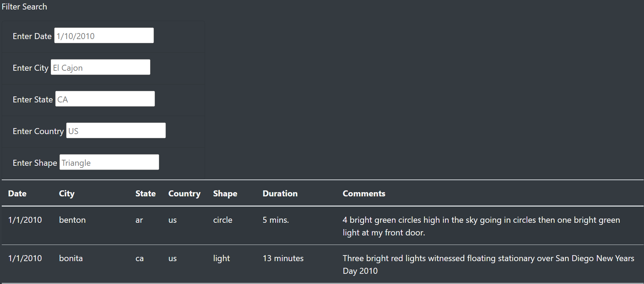Click the Enter Shape field showing Triangle
The width and height of the screenshot is (644, 284).
pos(109,162)
